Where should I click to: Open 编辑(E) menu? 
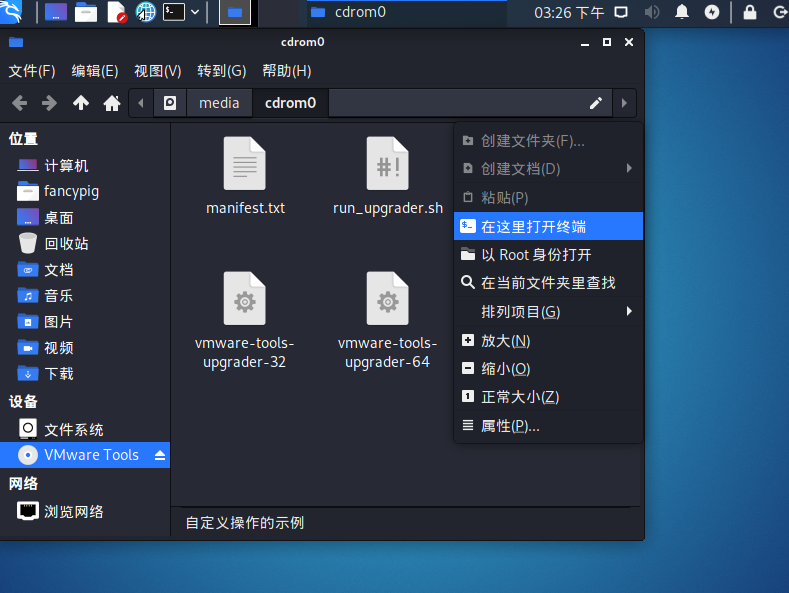[95, 71]
